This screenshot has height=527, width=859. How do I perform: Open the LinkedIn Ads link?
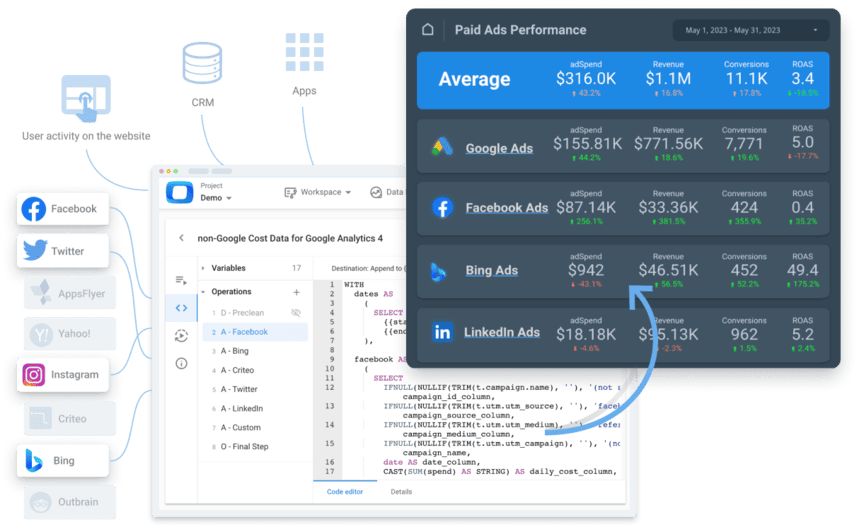pyautogui.click(x=502, y=332)
